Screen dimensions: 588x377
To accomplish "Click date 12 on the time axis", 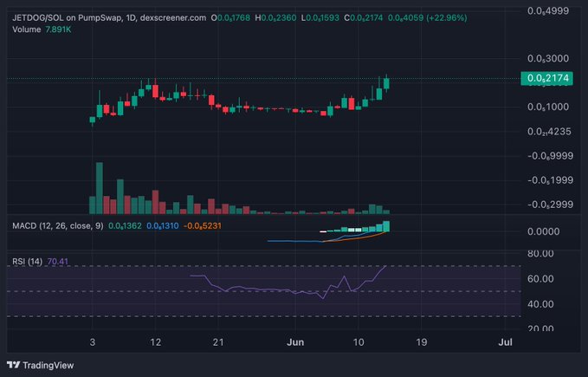I will (155, 342).
